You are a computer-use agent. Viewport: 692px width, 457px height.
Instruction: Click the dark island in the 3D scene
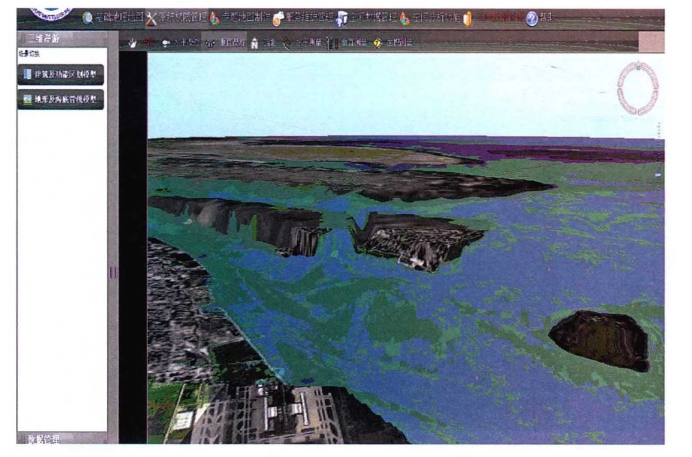tap(601, 340)
